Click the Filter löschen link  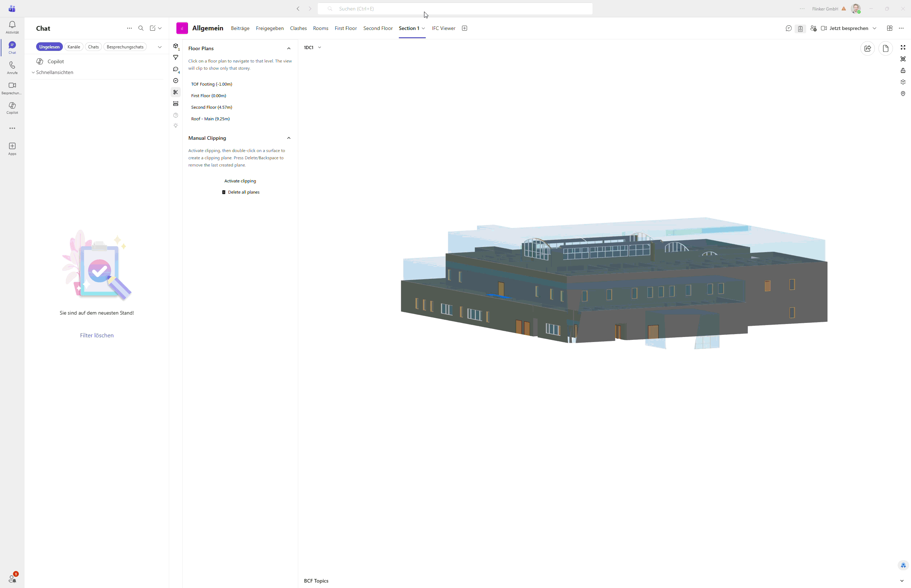[97, 335]
